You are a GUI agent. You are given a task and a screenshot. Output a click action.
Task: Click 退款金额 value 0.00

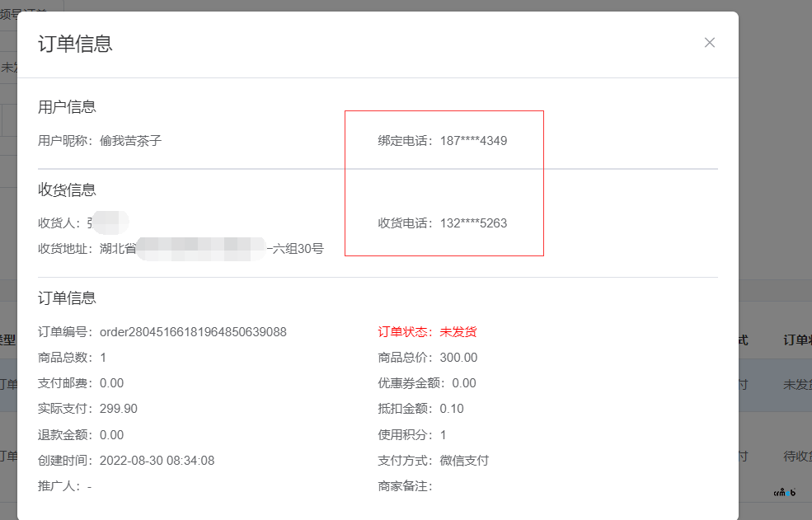click(x=111, y=435)
